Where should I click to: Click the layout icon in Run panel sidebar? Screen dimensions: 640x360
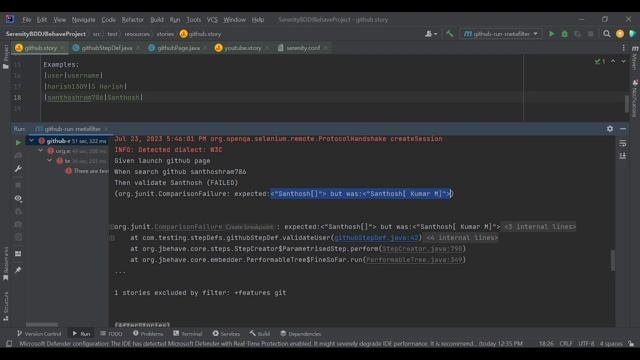tap(18, 253)
